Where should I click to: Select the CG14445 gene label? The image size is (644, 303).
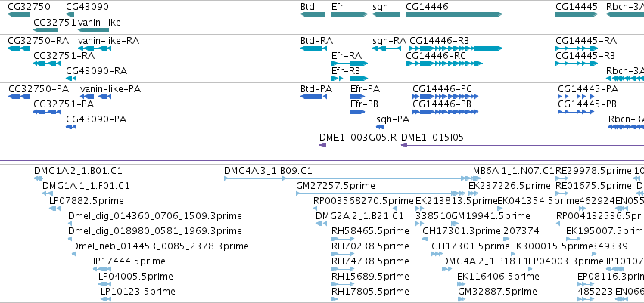click(577, 7)
